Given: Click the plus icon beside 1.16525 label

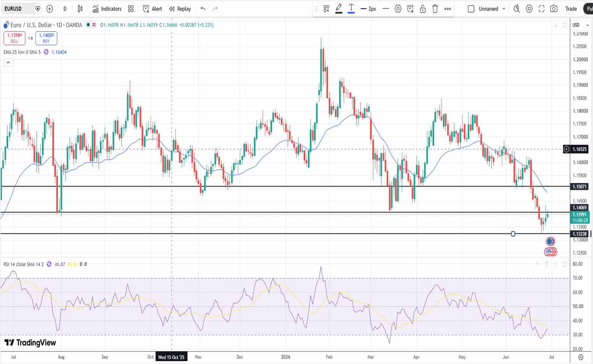Looking at the screenshot, I should 566,149.
